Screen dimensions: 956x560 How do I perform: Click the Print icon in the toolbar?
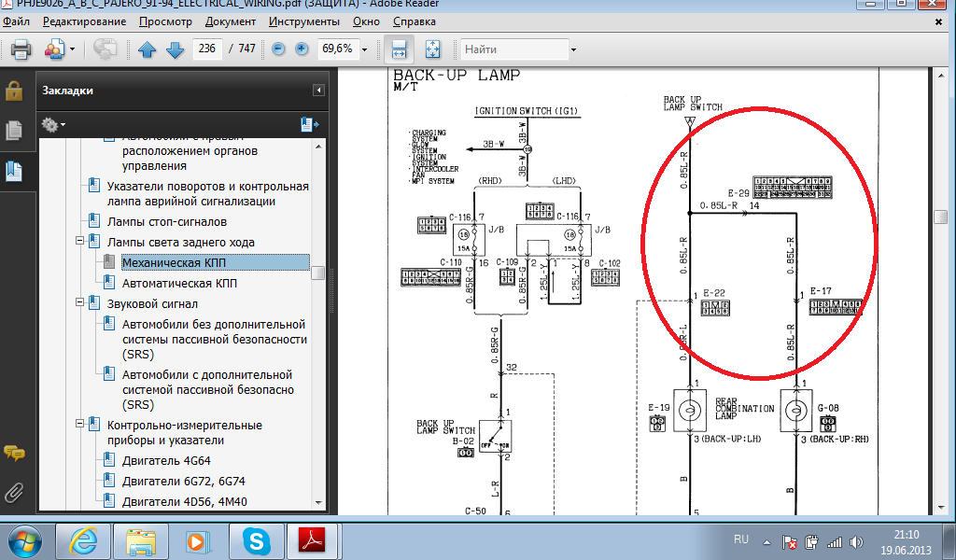coord(21,49)
